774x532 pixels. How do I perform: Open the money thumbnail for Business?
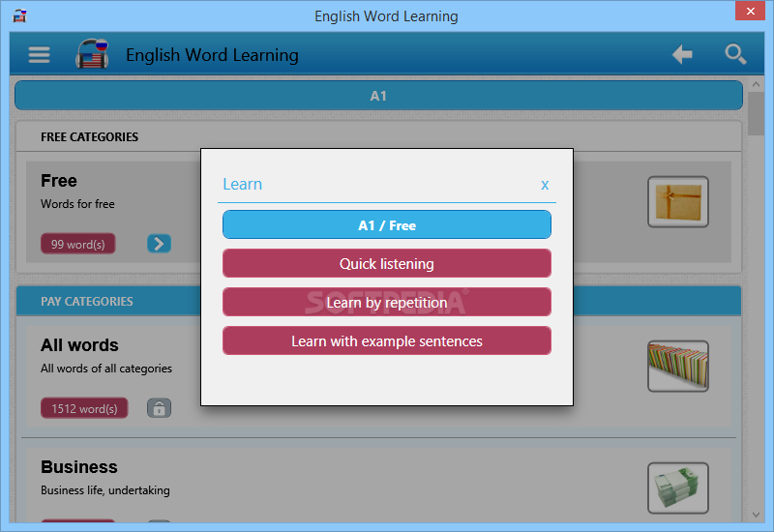678,488
